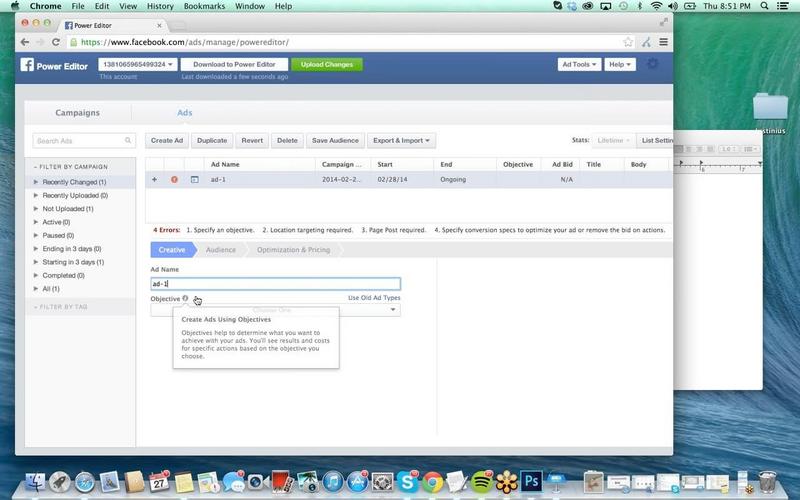Click the green Upload Changes button

(327, 64)
